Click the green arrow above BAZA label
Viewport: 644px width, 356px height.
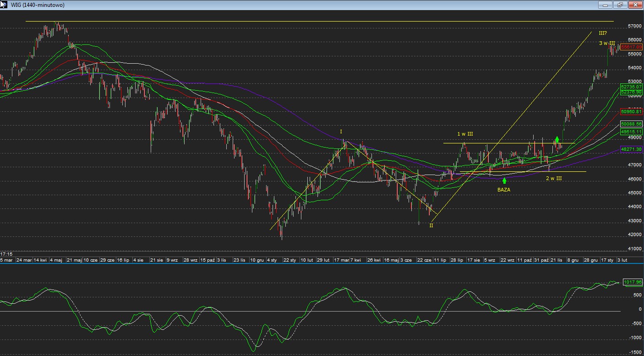[x=504, y=181]
